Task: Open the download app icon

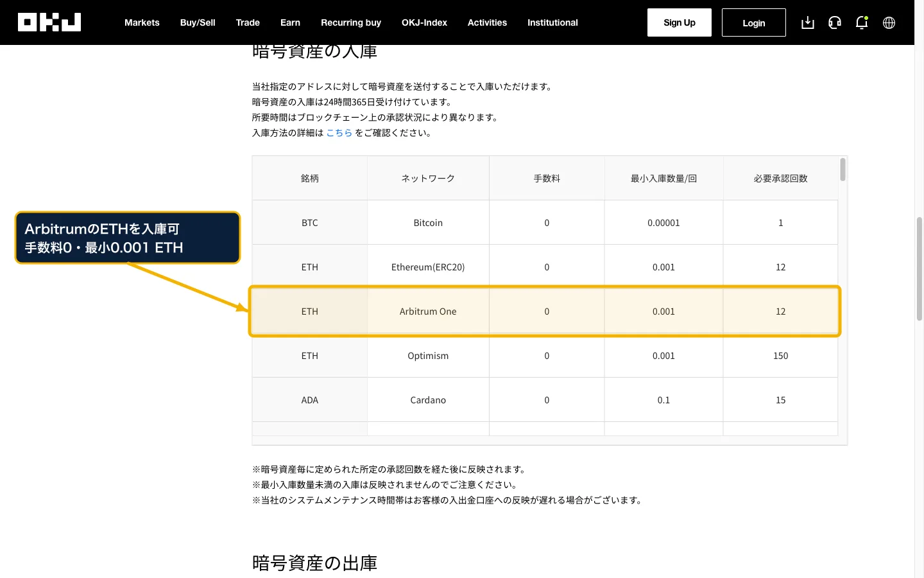Action: pos(808,22)
